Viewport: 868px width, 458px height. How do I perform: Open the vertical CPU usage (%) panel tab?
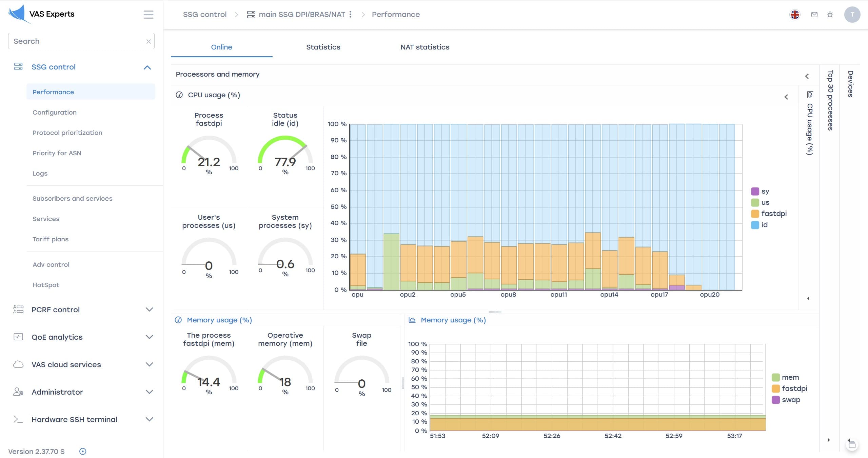pyautogui.click(x=810, y=123)
